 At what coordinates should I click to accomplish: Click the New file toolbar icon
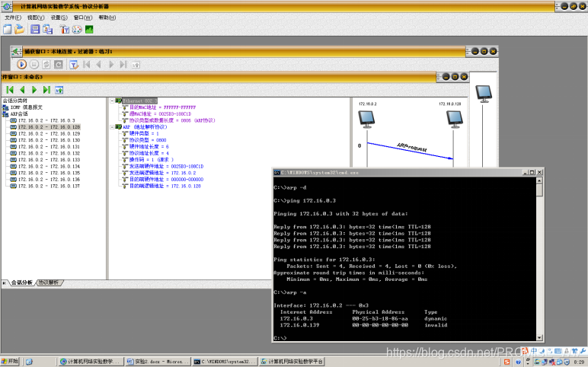(7, 29)
